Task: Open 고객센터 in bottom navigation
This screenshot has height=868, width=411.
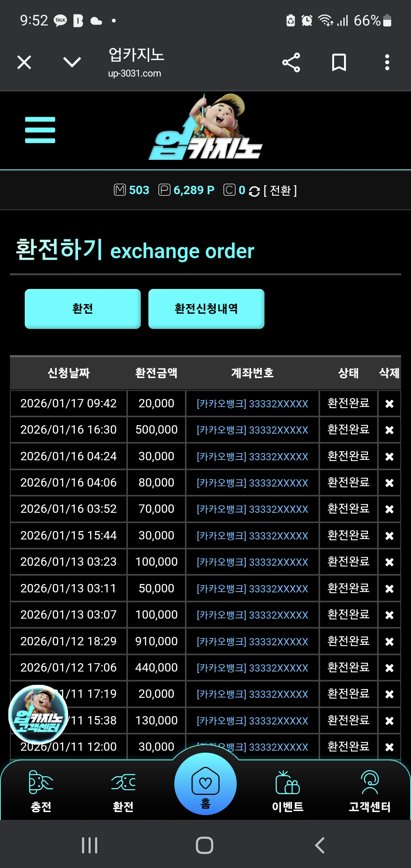Action: pos(370,790)
